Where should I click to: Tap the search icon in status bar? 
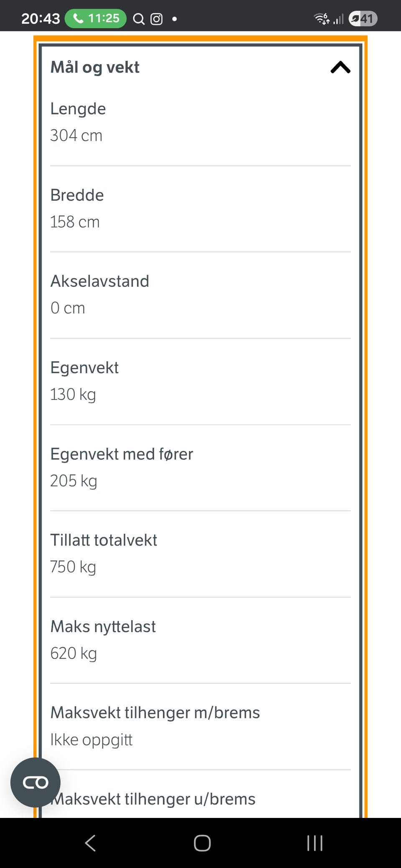click(x=139, y=19)
